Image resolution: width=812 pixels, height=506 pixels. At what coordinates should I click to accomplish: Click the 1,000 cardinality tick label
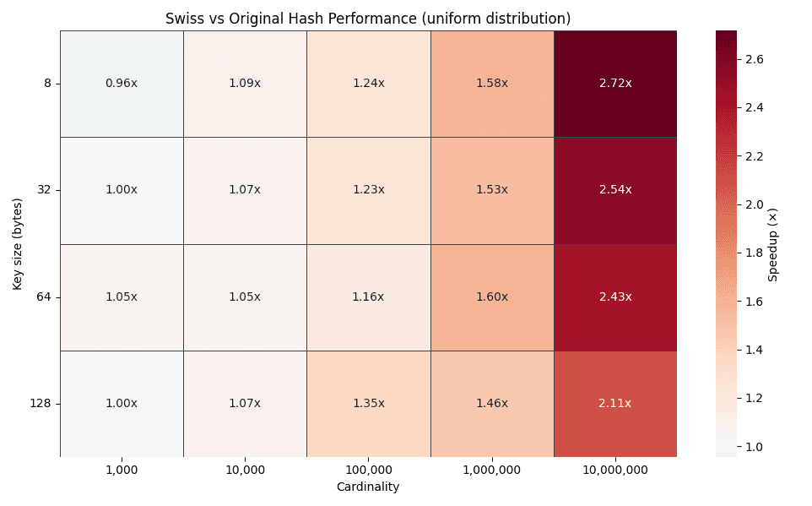tap(122, 470)
